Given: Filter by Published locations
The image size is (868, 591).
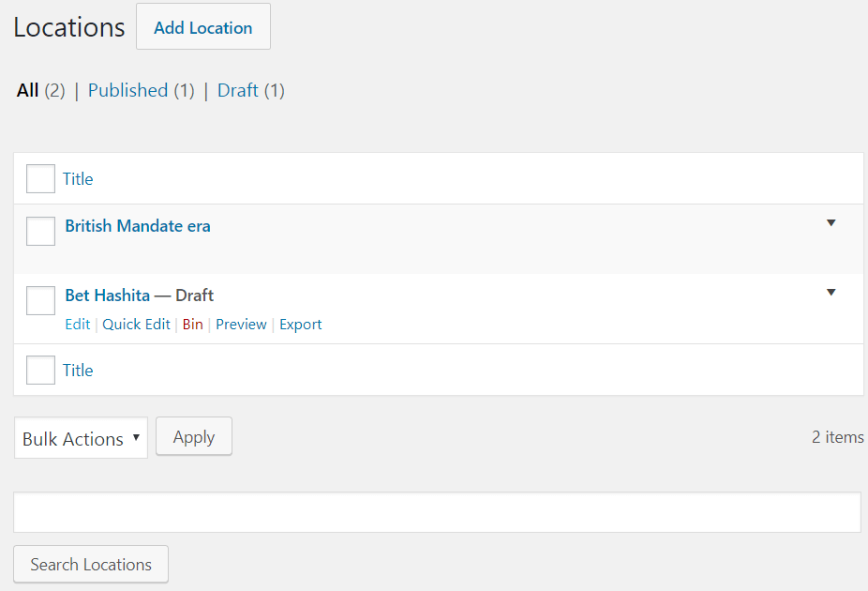Looking at the screenshot, I should tap(127, 91).
